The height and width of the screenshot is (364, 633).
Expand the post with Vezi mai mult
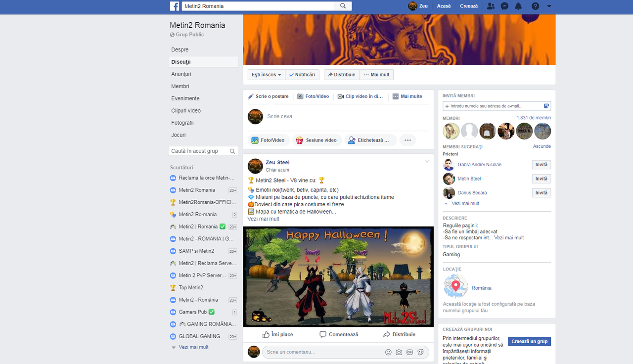[x=263, y=219]
